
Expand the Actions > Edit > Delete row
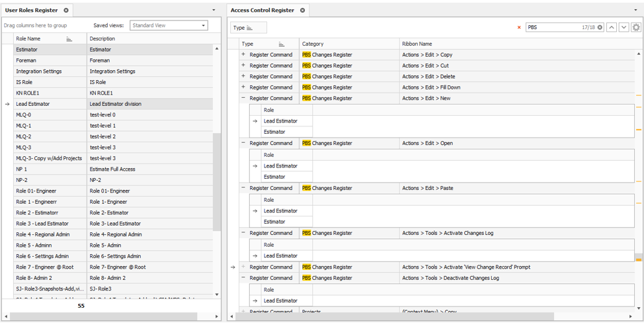243,77
